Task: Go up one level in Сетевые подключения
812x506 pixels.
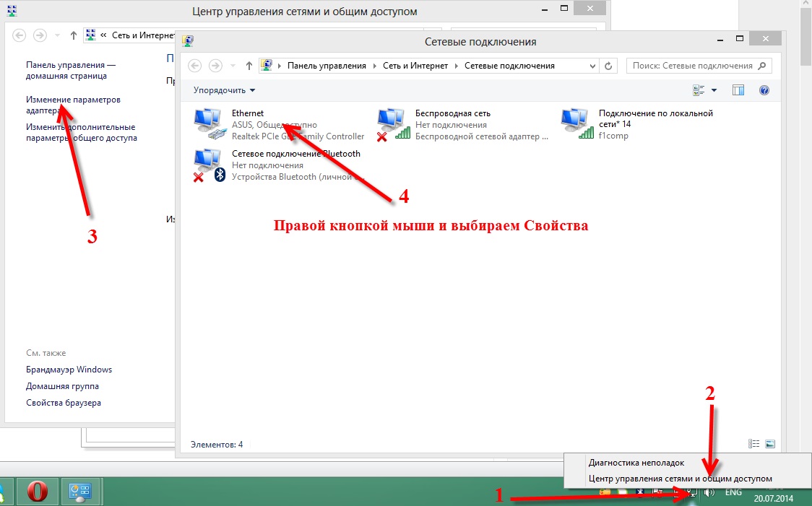Action: tap(249, 66)
